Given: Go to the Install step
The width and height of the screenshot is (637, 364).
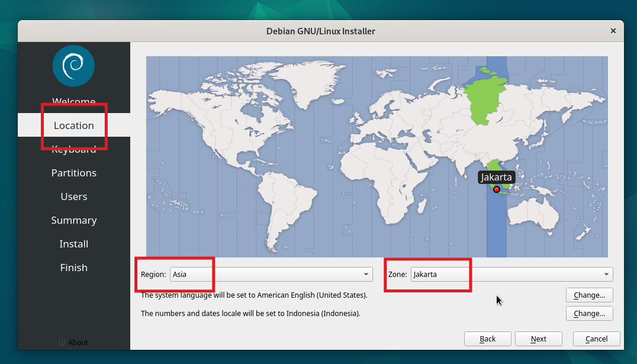Looking at the screenshot, I should pyautogui.click(x=74, y=244).
